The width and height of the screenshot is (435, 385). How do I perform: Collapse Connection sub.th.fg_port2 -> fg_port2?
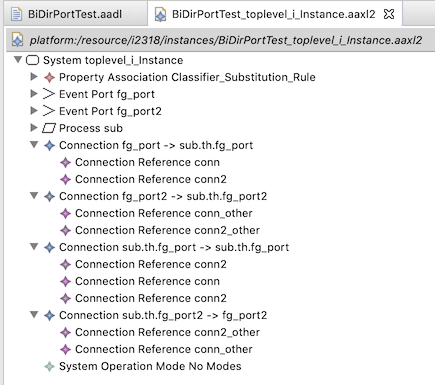(34, 315)
